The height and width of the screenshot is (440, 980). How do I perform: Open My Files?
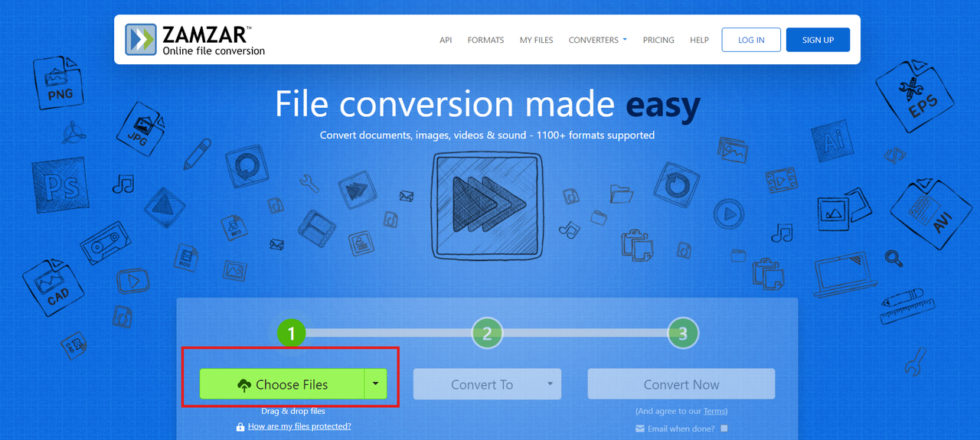536,40
